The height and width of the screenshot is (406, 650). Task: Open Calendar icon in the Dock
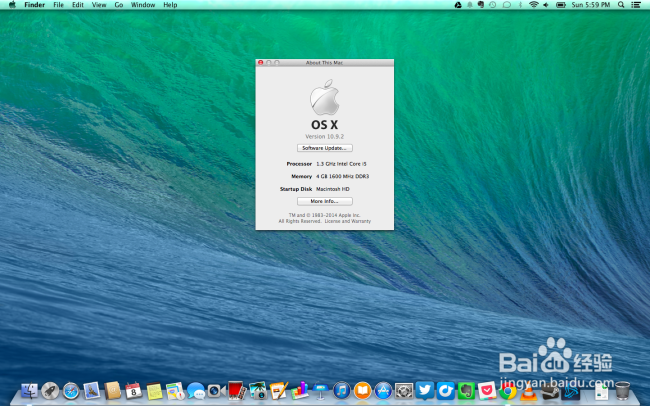(133, 391)
